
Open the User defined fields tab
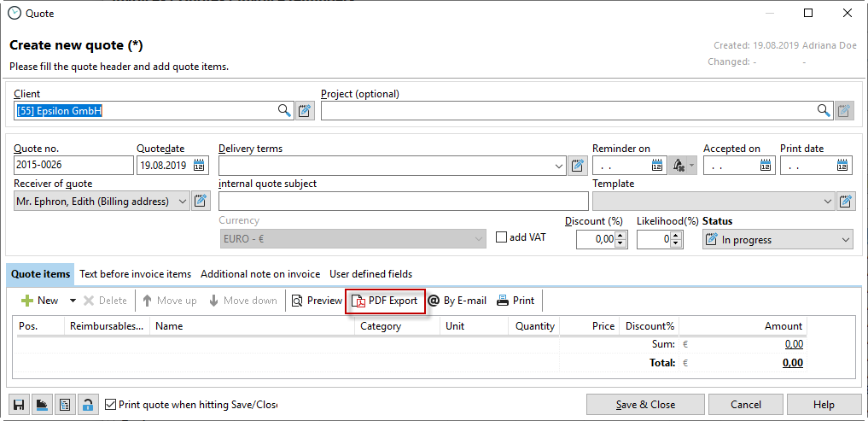tap(370, 274)
